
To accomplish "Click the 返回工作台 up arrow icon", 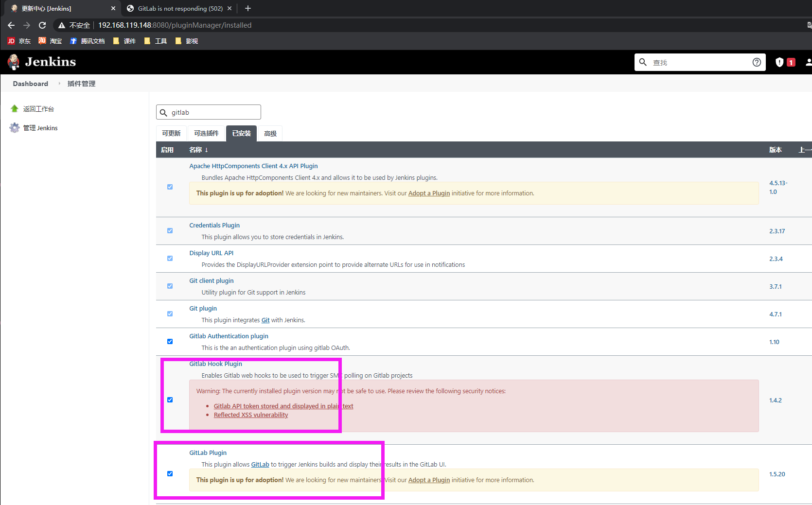I will tap(15, 109).
